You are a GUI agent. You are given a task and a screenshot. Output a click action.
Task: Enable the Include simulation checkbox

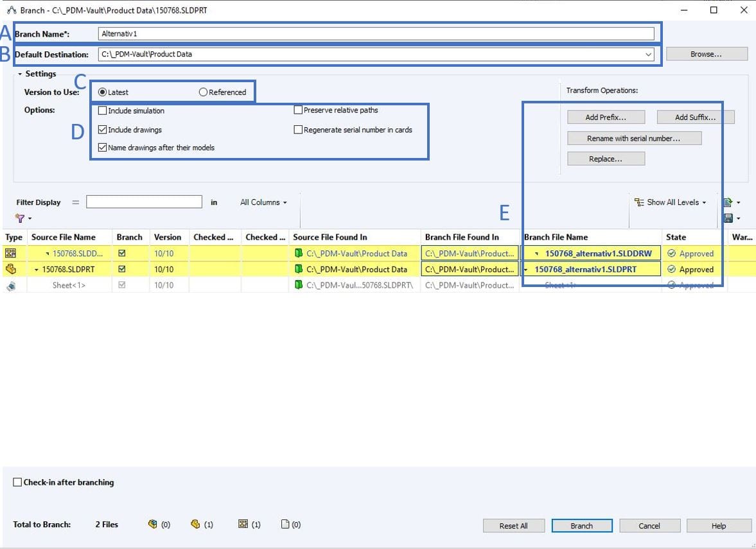(103, 110)
